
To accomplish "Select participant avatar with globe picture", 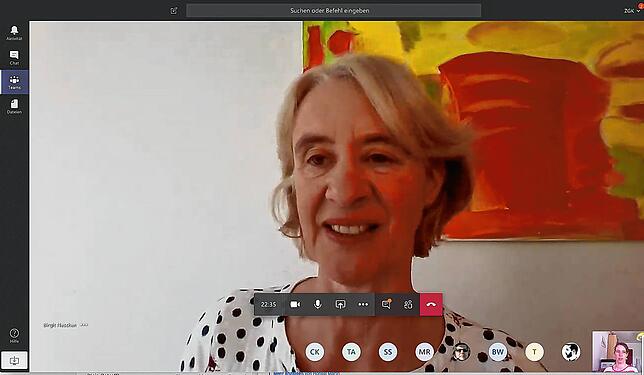I will click(x=570, y=352).
